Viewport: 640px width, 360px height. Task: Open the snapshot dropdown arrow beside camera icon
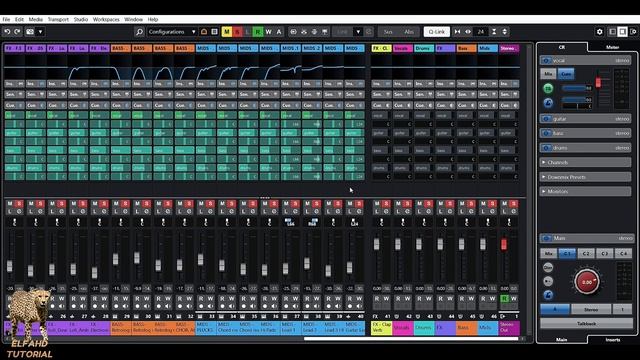pos(40,31)
